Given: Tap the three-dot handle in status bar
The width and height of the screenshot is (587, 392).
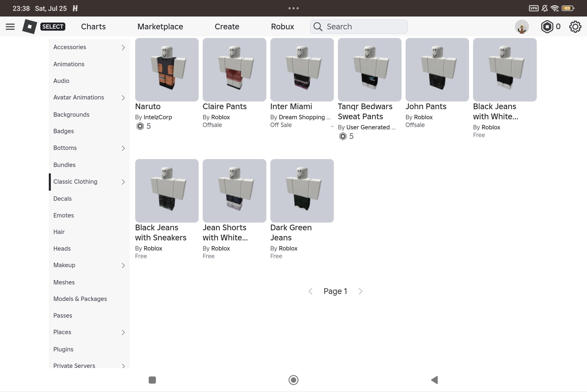Looking at the screenshot, I should coord(293,8).
